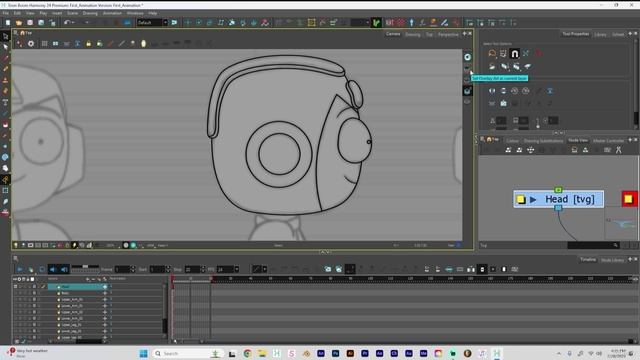The image size is (640, 360).
Task: Open the Default workspace dropdown
Action: click(165, 23)
